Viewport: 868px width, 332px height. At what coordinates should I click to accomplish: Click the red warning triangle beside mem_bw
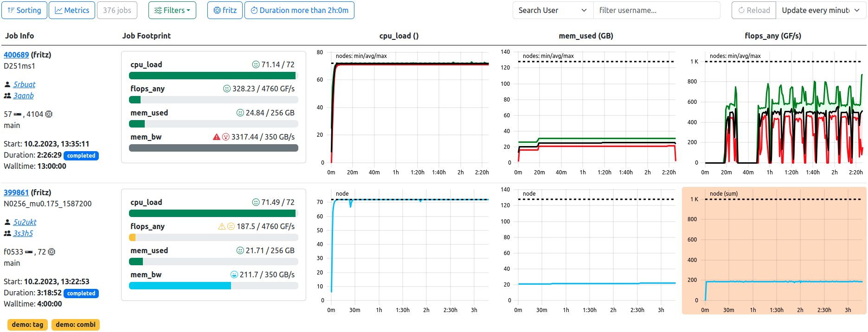216,137
